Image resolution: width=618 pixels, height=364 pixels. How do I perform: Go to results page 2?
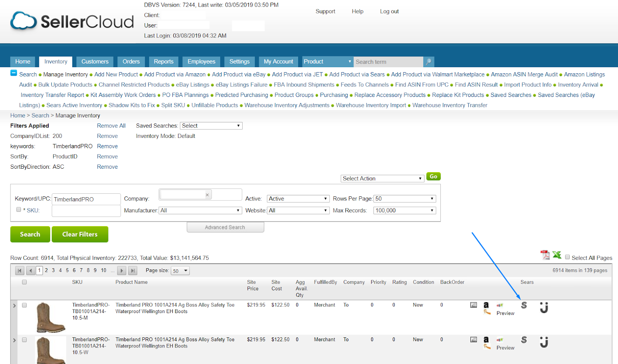(46, 271)
